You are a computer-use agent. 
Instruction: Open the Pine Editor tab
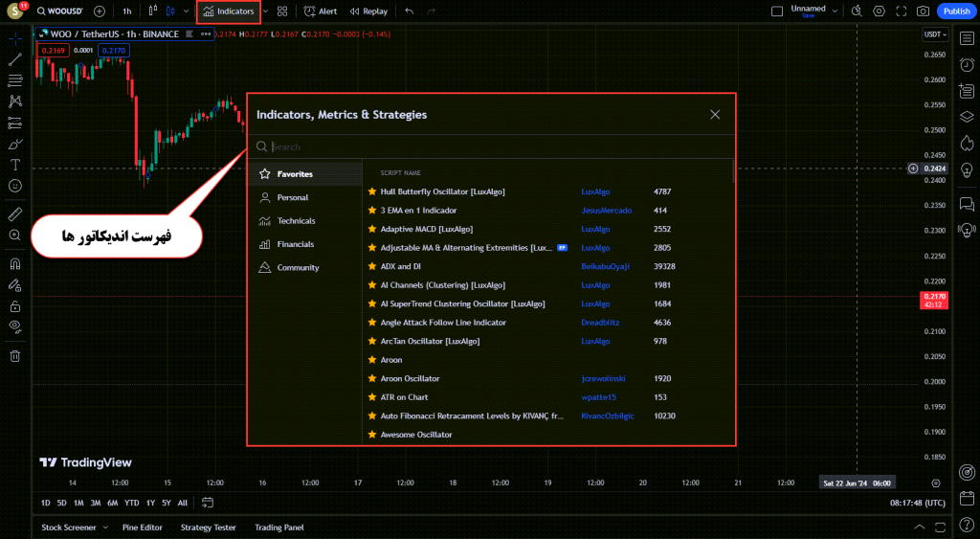tap(143, 528)
